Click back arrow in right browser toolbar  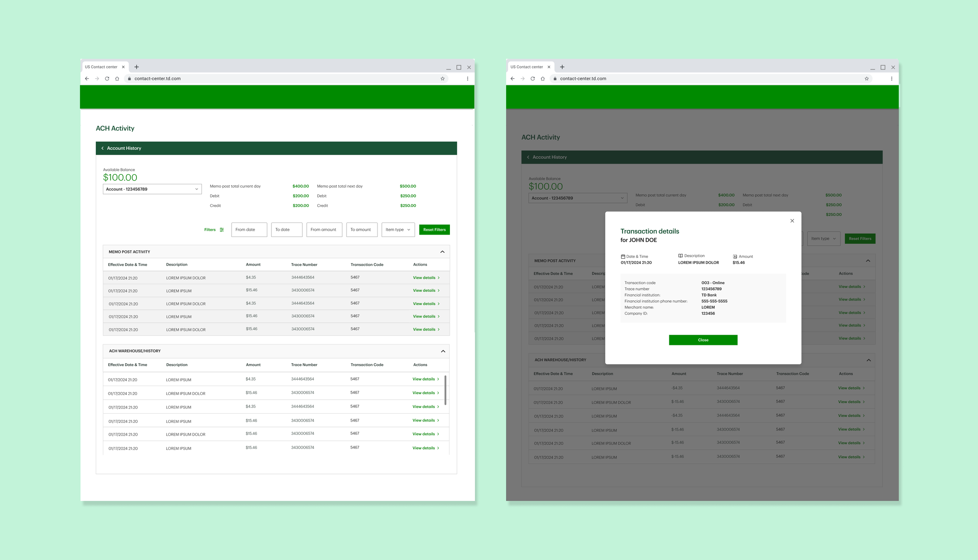pos(512,79)
